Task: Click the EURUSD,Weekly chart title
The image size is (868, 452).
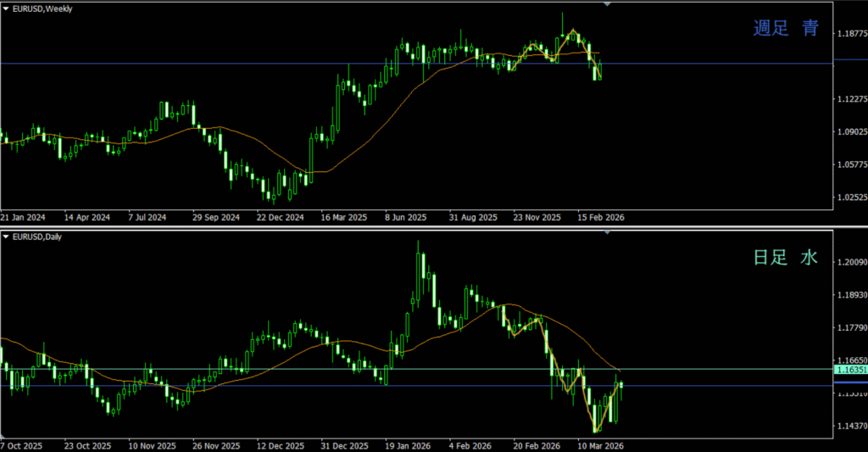Action: 42,8
